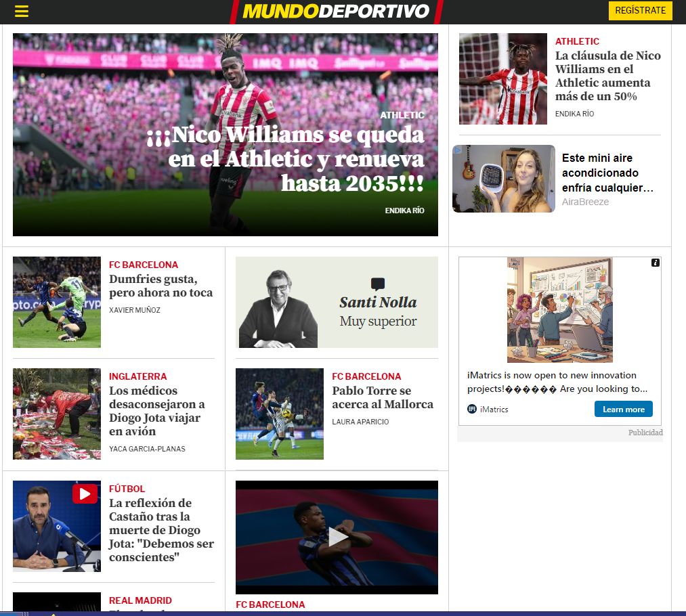686x616 pixels.
Task: Play the Dumfries Barcelona flag video
Action: coord(338,537)
